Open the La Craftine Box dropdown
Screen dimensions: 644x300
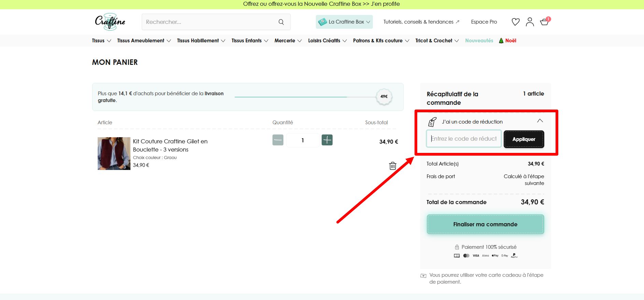pyautogui.click(x=344, y=22)
